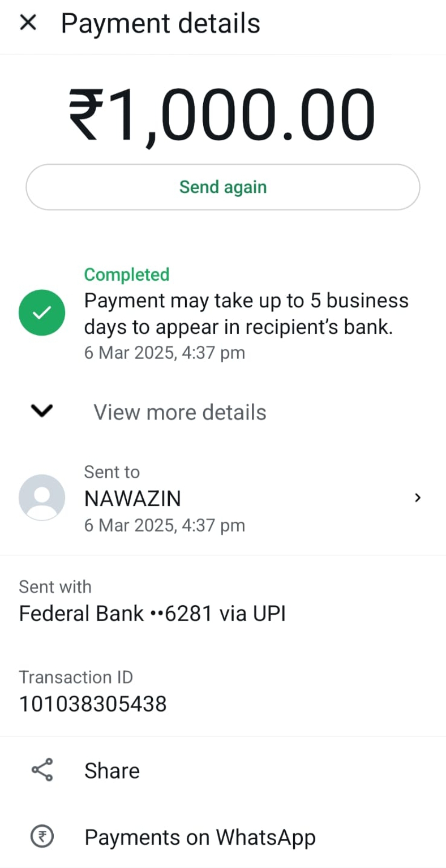Open Payments on WhatsApp
The image size is (446, 868).
(x=200, y=837)
